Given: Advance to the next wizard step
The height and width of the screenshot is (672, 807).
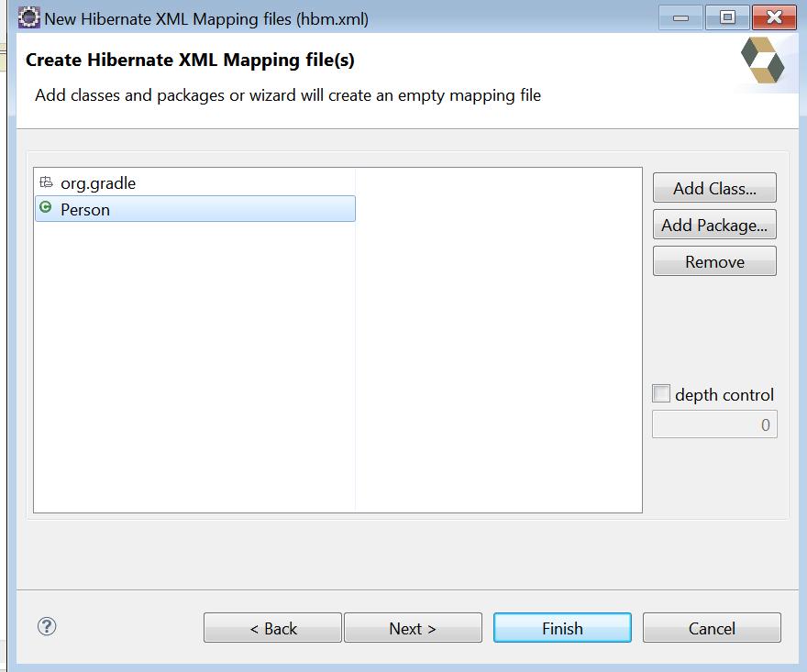Looking at the screenshot, I should pyautogui.click(x=413, y=627).
